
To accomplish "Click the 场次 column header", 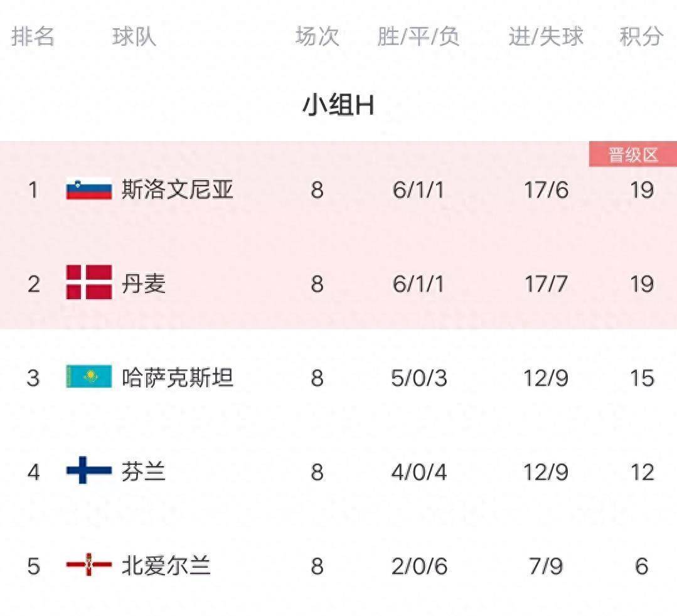I will [317, 36].
